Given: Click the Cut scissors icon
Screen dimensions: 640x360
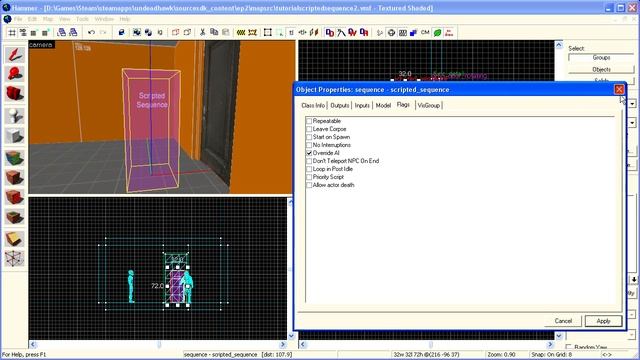Looking at the screenshot, I should [202, 32].
